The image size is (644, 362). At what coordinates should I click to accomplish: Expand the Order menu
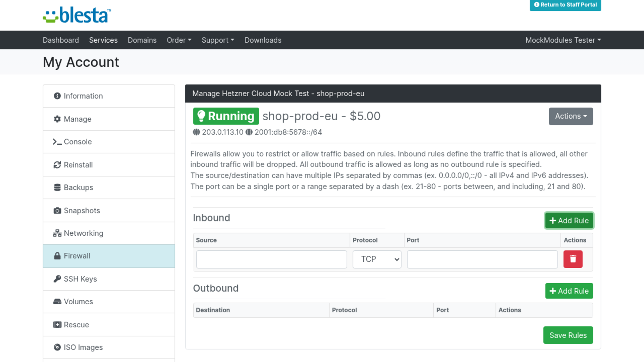click(x=179, y=40)
